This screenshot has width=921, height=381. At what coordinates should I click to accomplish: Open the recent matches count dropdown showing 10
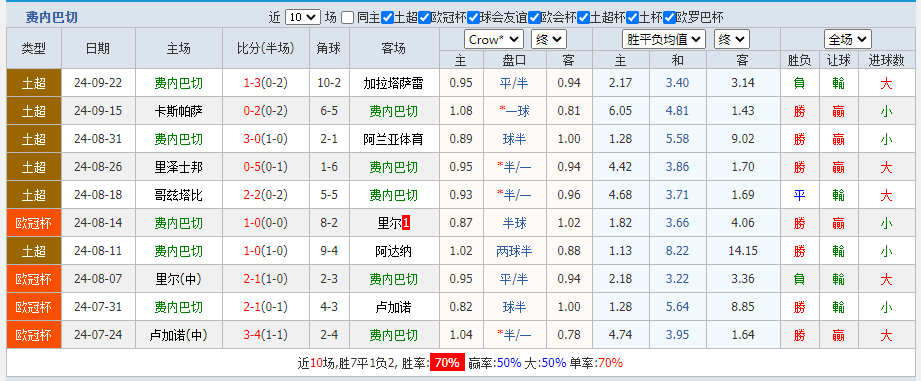302,18
